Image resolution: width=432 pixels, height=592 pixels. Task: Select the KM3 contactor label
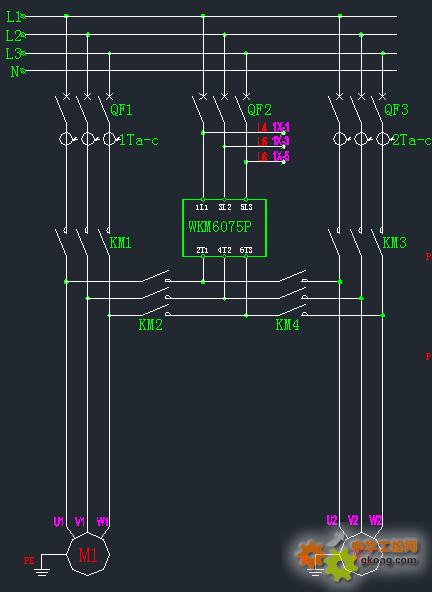(395, 242)
